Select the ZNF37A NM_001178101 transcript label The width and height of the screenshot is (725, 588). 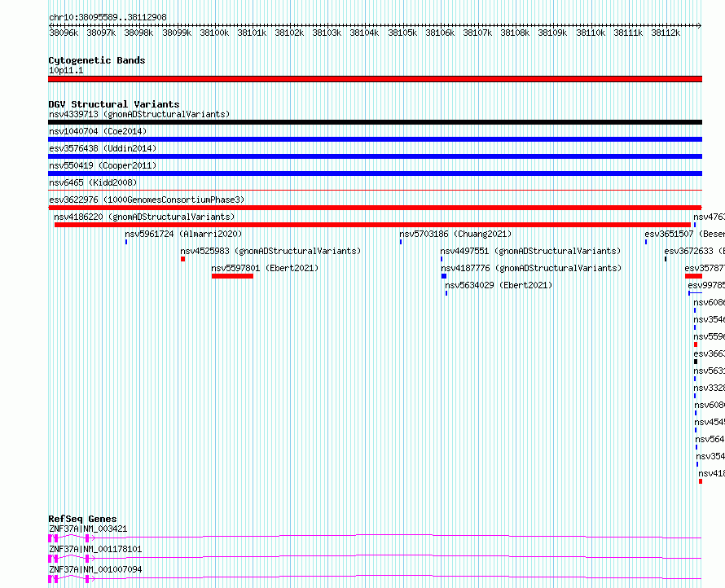(x=95, y=550)
